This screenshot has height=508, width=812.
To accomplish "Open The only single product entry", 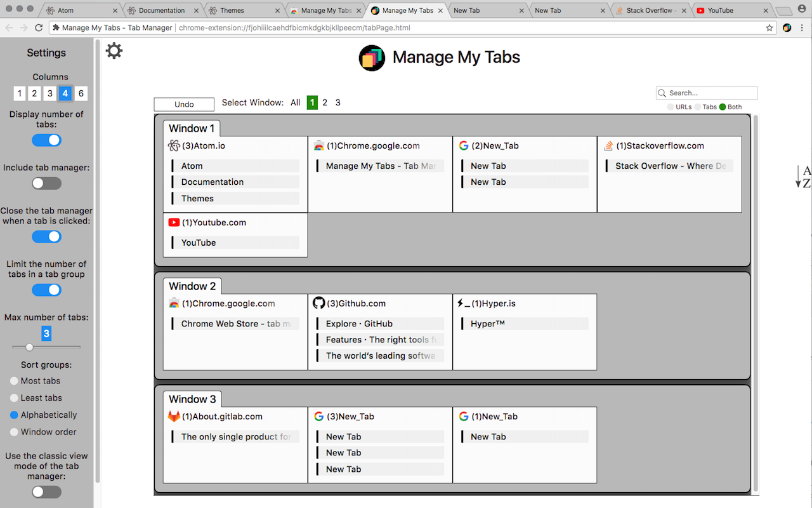I will pyautogui.click(x=235, y=437).
